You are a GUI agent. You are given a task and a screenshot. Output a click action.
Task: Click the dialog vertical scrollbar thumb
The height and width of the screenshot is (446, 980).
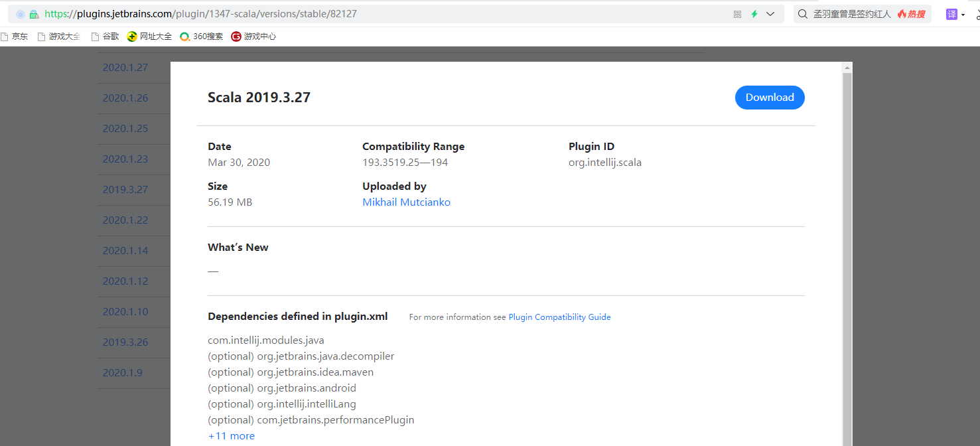pyautogui.click(x=847, y=259)
